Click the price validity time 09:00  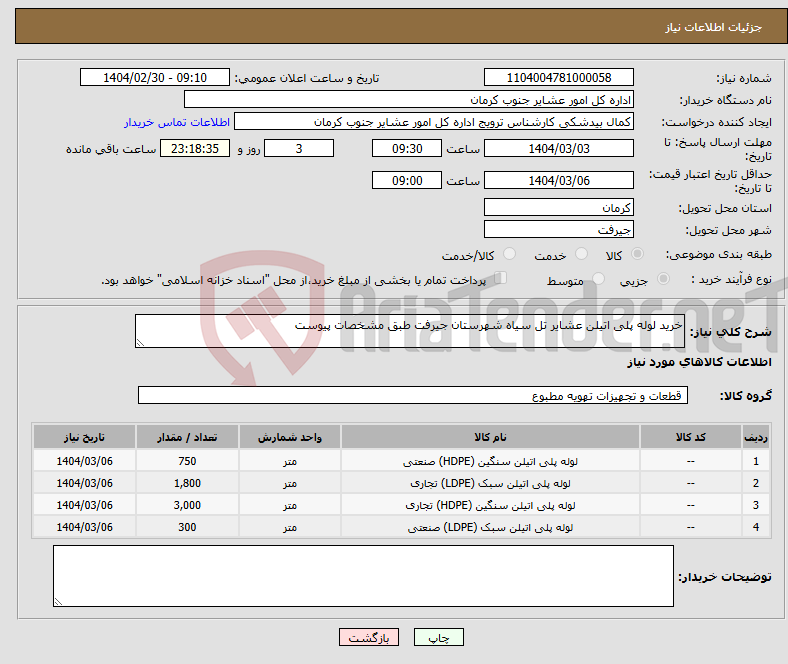[407, 180]
